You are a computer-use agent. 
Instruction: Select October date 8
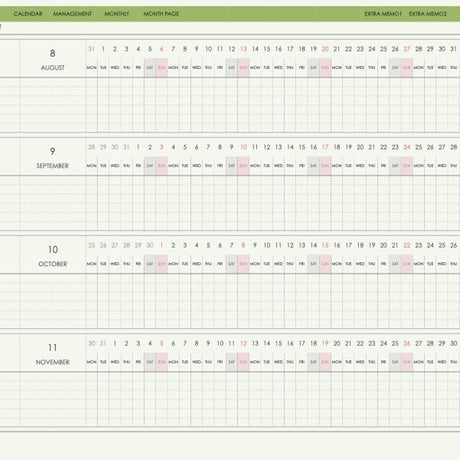243,245
